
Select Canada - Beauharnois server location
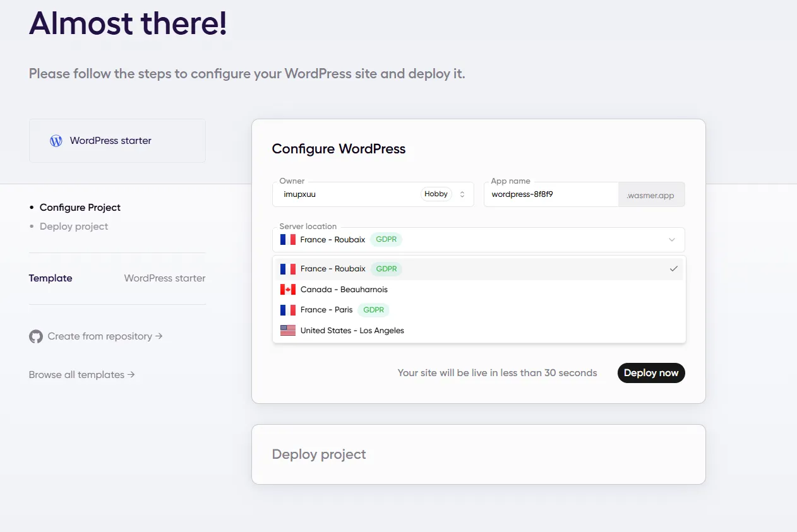point(479,290)
